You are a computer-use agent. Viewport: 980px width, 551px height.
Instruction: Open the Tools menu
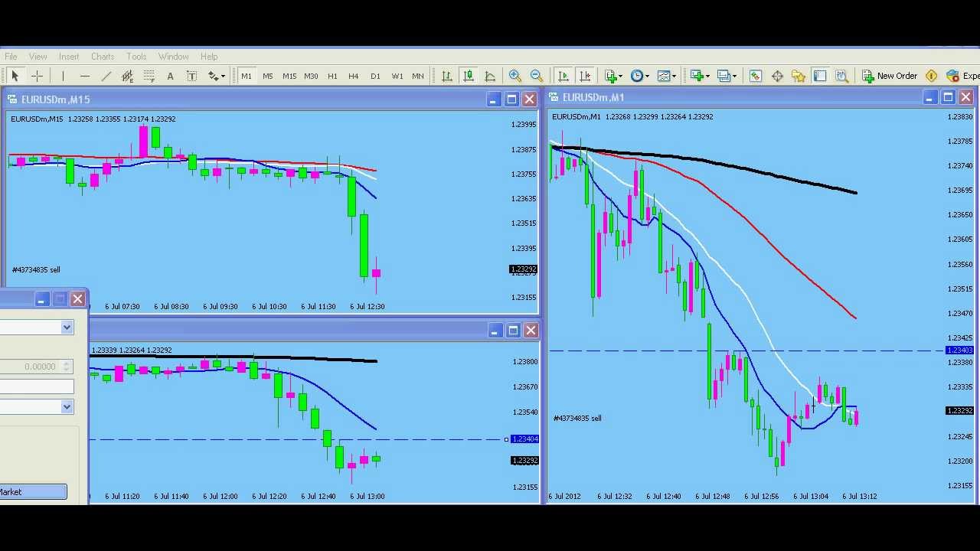pyautogui.click(x=136, y=57)
